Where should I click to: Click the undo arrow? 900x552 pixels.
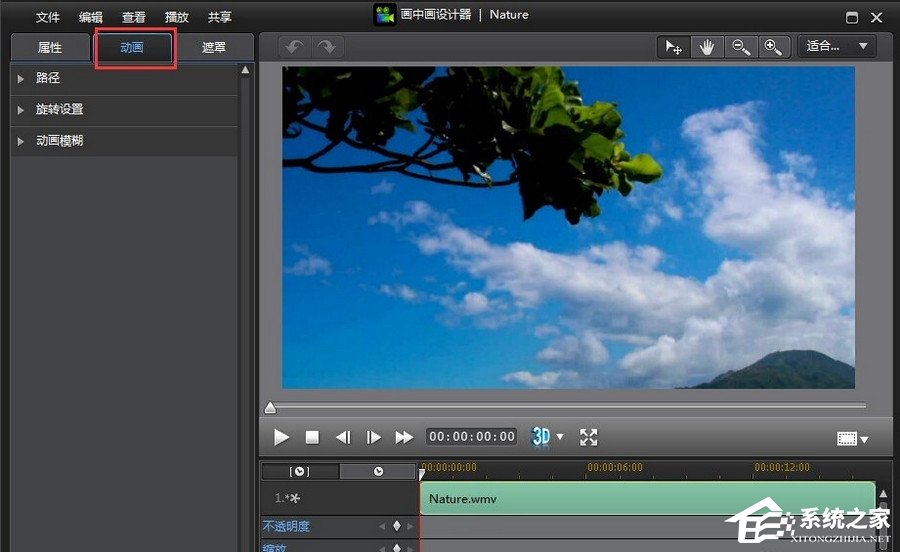(293, 47)
